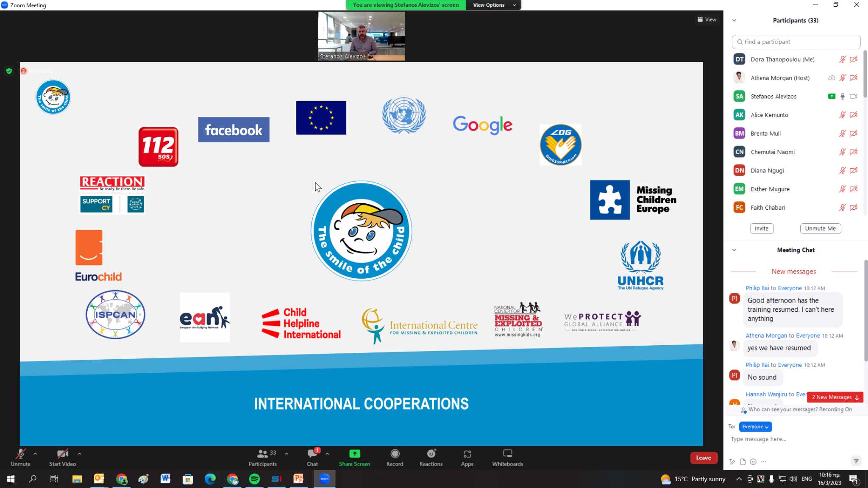Select Brenta Muli in participants list
Screen dimensions: 868x488
point(796,133)
